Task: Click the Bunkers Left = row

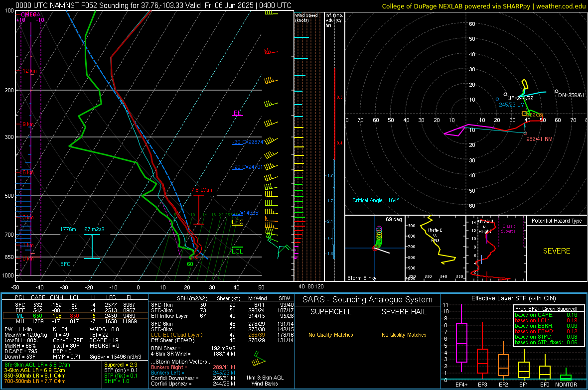Action: pos(193,373)
